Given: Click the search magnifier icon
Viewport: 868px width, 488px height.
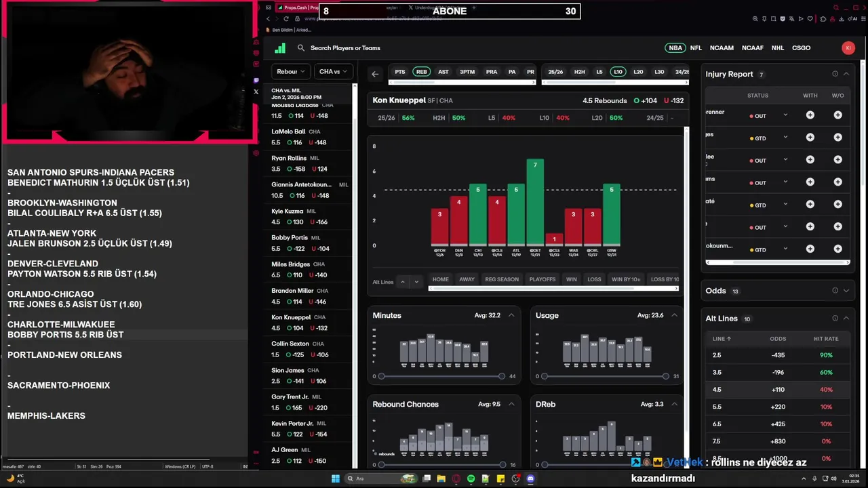Looking at the screenshot, I should (301, 48).
